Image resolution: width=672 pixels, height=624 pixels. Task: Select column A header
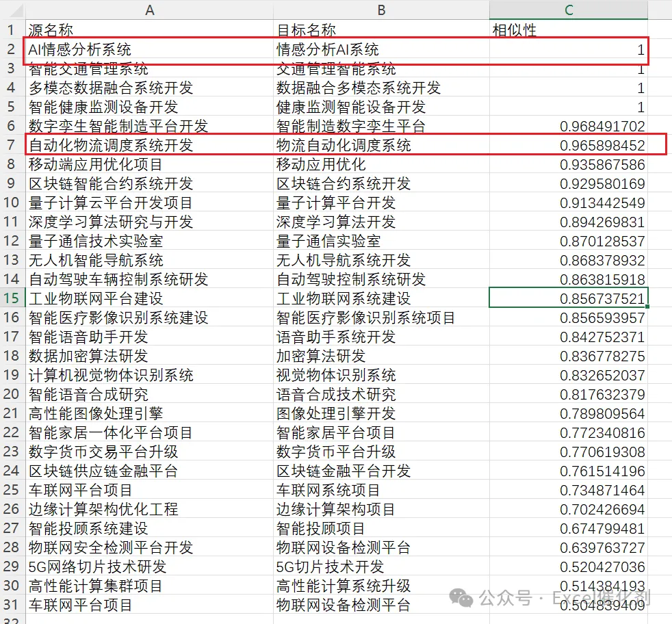150,10
